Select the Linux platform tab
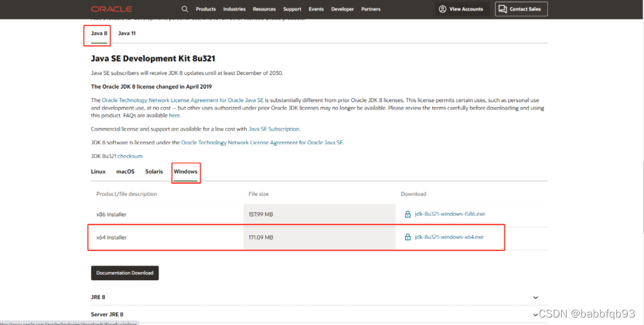Image resolution: width=644 pixels, height=325 pixels. [98, 171]
